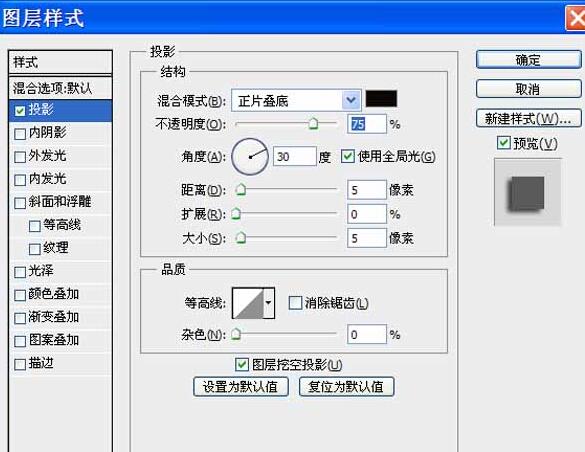Enable the 内阴影 checkbox

[x=20, y=134]
